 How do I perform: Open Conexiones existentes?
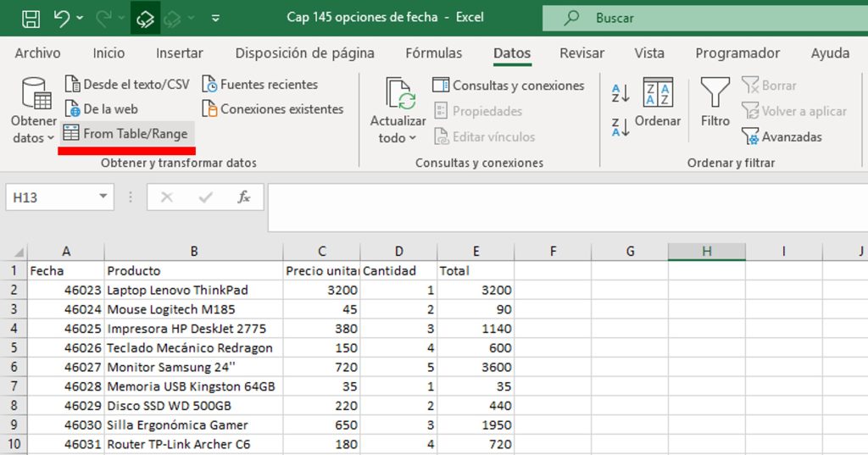(272, 109)
